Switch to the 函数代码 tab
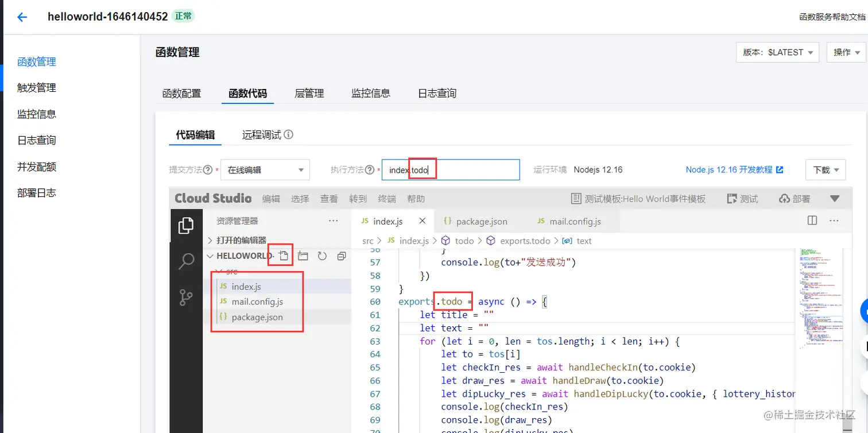Screen dimensions: 868x433 [x=247, y=93]
